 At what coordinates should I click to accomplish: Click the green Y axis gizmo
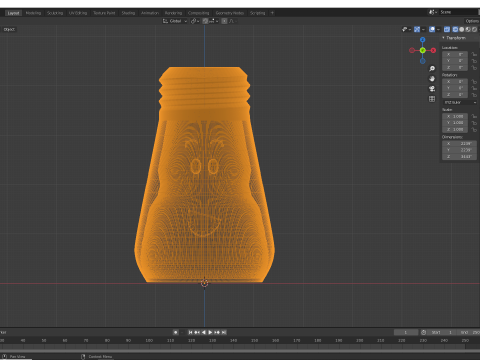tap(423, 50)
